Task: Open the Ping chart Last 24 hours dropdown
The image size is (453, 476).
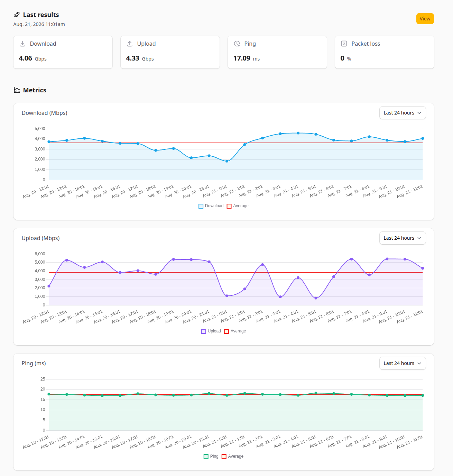Action: 403,363
